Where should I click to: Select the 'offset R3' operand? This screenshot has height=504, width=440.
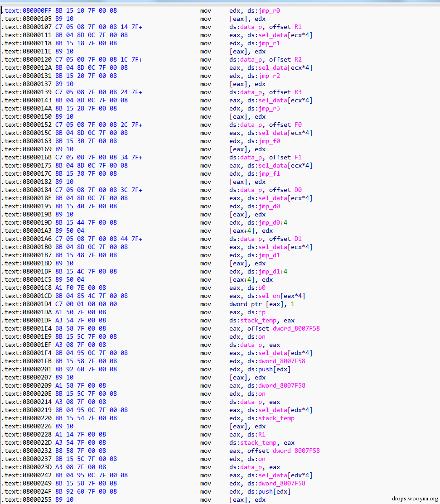coord(285,92)
